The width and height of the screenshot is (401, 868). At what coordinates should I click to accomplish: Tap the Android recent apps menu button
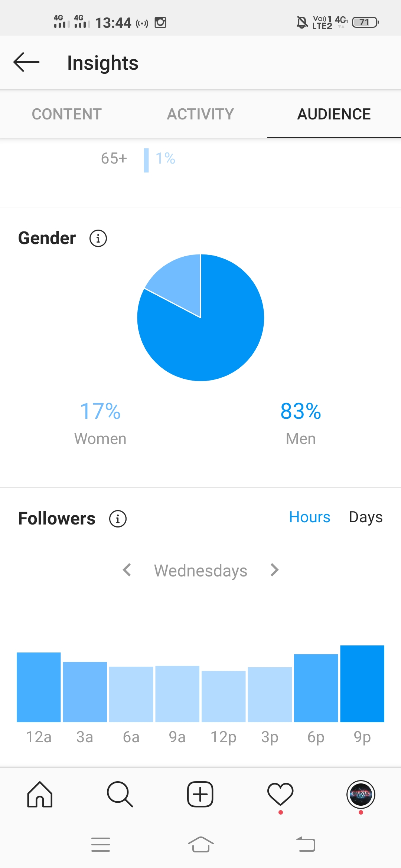click(101, 845)
